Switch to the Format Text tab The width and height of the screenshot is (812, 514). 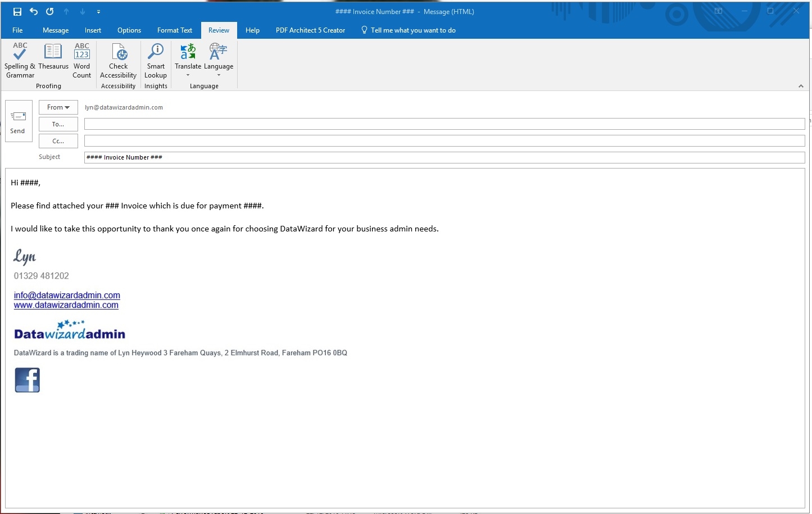point(174,30)
